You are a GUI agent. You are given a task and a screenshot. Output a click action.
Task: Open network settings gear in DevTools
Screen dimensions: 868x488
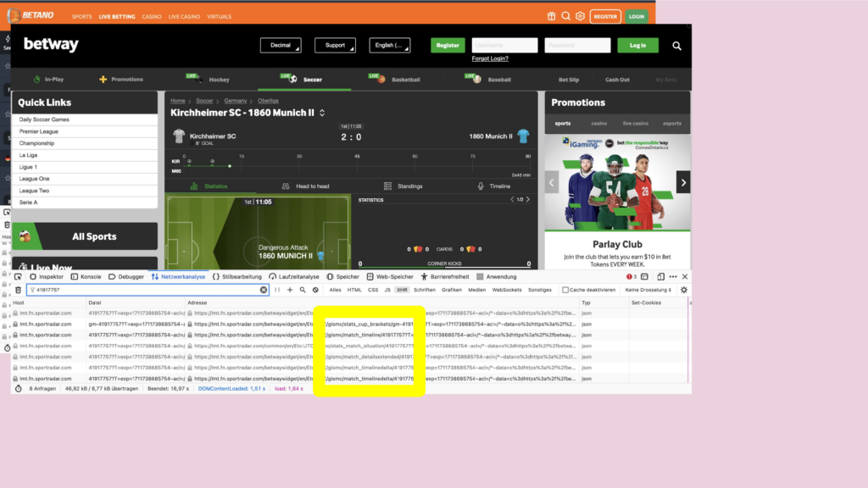[684, 290]
